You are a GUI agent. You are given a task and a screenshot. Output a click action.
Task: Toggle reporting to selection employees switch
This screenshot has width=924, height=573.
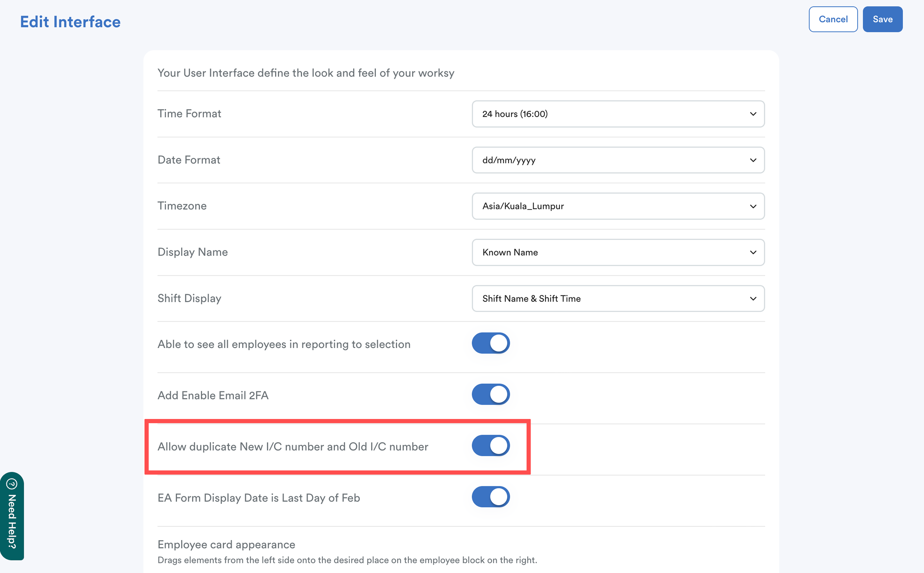click(x=491, y=343)
